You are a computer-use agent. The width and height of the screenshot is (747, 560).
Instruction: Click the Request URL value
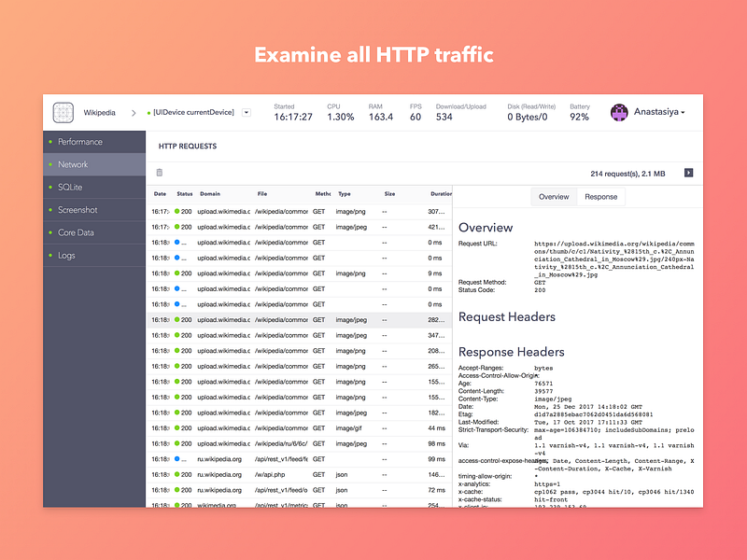(614, 259)
